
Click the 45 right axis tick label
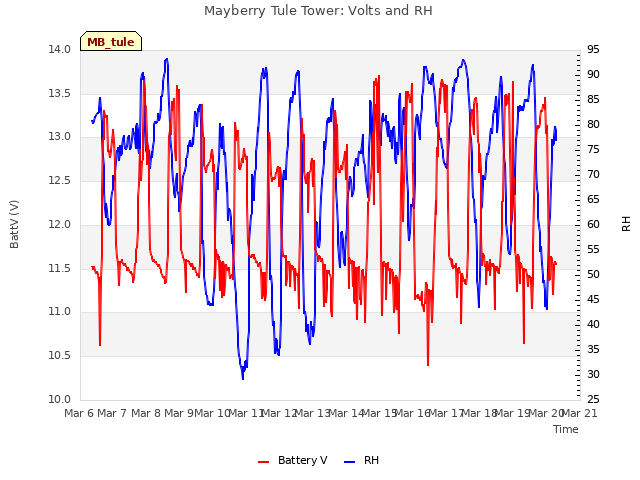tap(593, 300)
